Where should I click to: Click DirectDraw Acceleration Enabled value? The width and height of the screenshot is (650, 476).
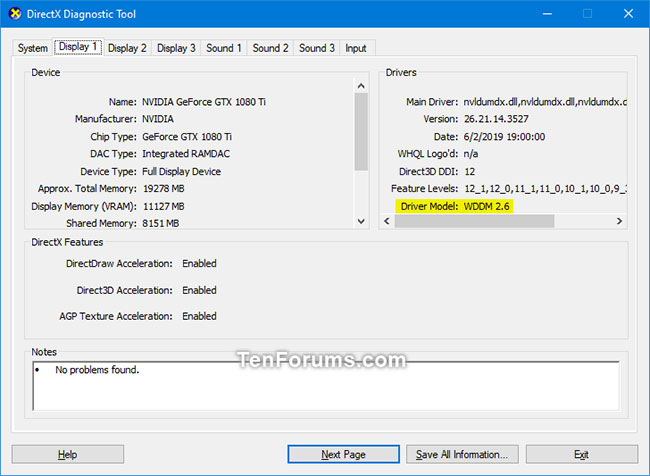(x=199, y=264)
